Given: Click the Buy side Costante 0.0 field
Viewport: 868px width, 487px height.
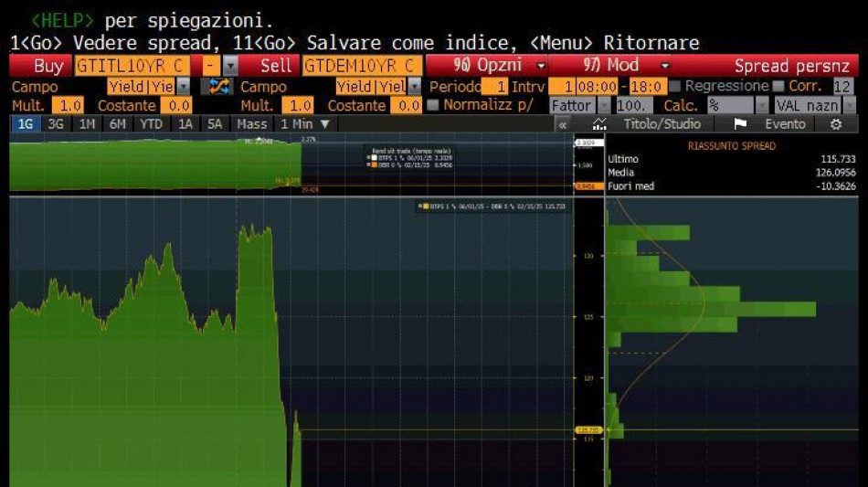Looking at the screenshot, I should [x=176, y=105].
